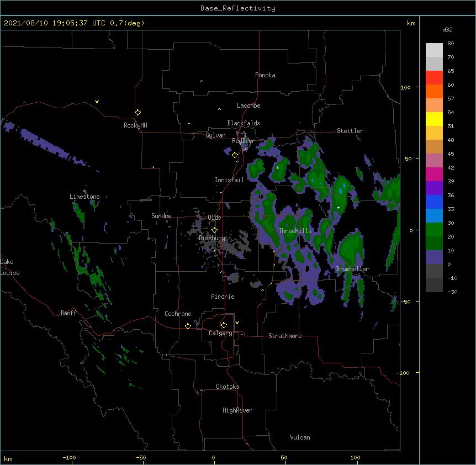The width and height of the screenshot is (476, 465).
Task: Click the 100 tick on the right axis
Action: pos(405,87)
